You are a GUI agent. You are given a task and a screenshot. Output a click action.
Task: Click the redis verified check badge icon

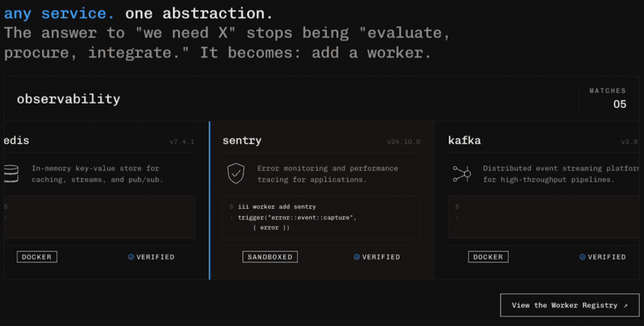[131, 257]
